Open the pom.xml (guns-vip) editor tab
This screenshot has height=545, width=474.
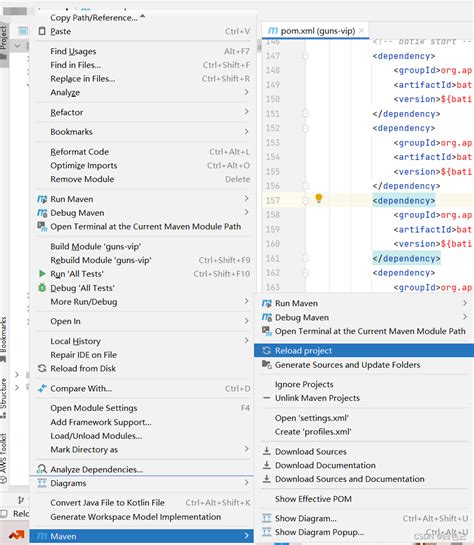317,31
